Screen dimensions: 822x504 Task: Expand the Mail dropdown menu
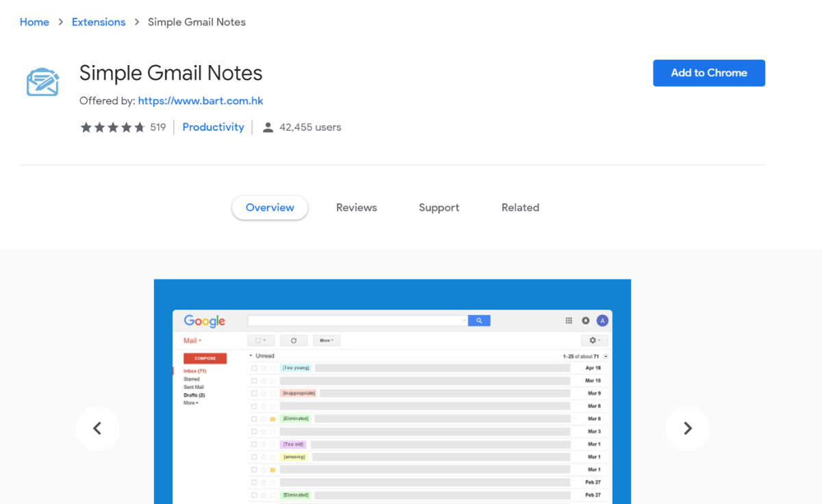click(191, 340)
